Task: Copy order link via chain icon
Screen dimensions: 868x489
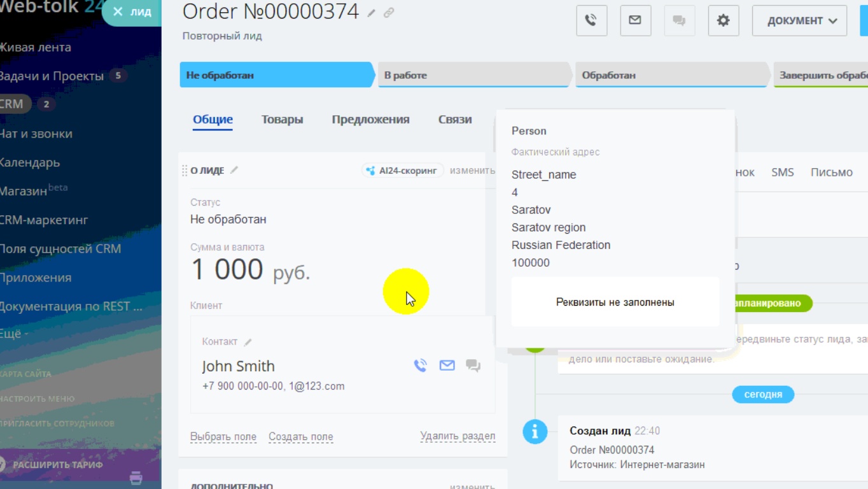Action: (x=389, y=13)
